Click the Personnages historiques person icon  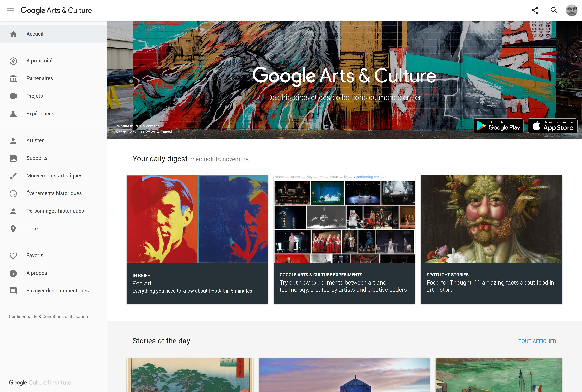(x=13, y=211)
